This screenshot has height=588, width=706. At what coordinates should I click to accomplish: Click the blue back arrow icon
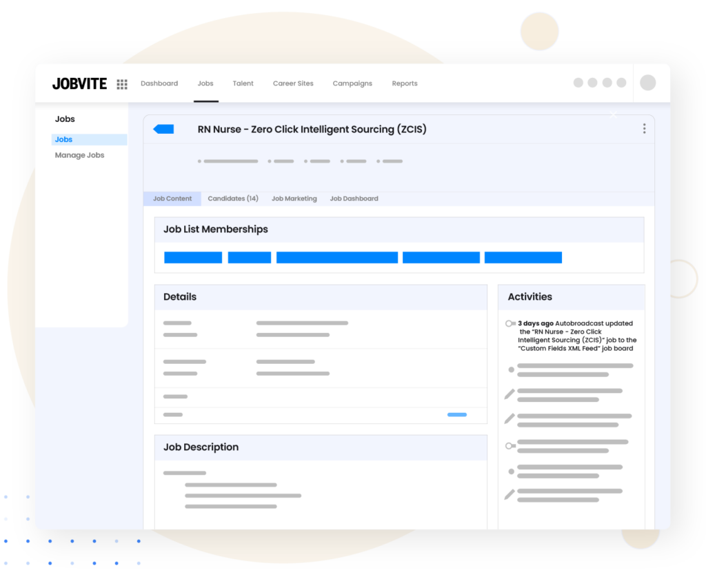tap(164, 129)
